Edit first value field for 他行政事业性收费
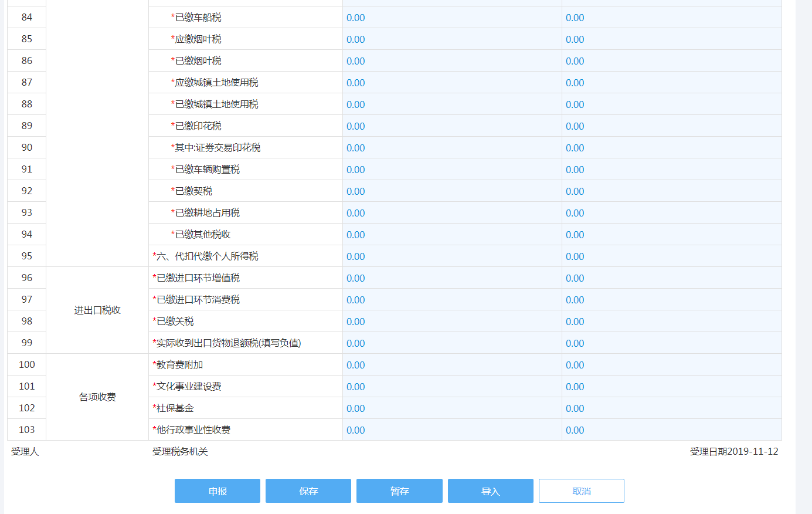This screenshot has width=812, height=514. [x=452, y=430]
